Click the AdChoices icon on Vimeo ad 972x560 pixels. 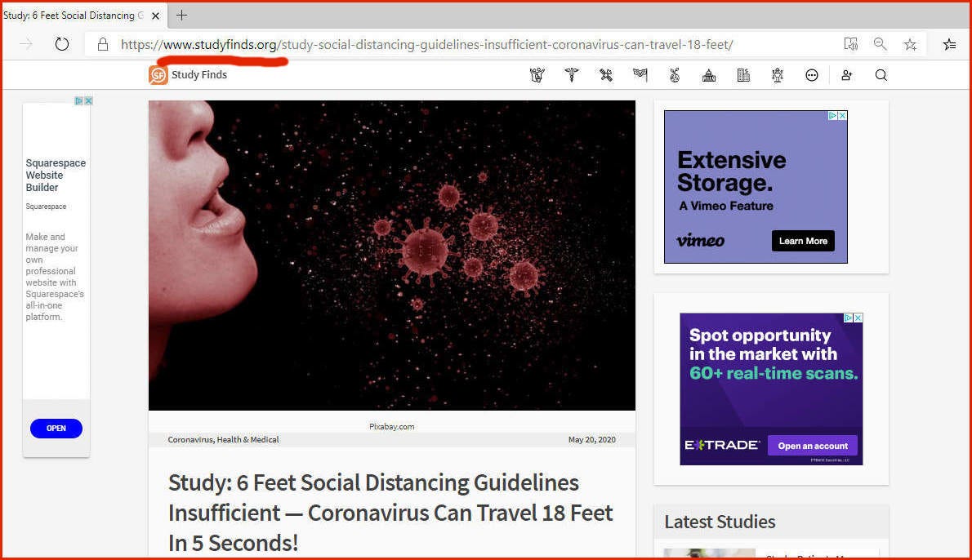pyautogui.click(x=833, y=116)
